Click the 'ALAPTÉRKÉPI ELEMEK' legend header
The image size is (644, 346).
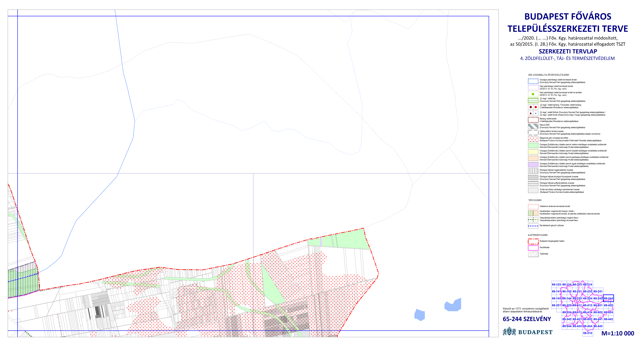click(x=538, y=235)
